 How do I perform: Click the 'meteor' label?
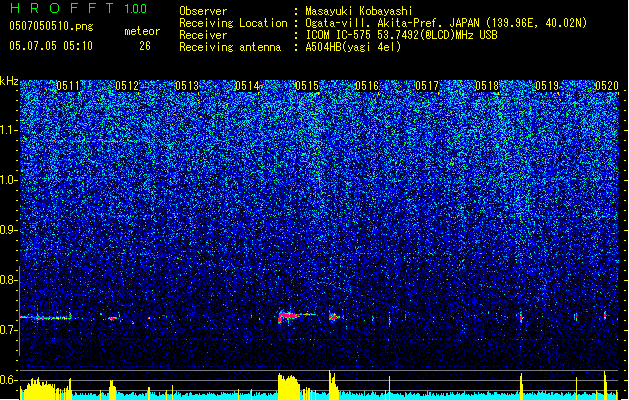[x=142, y=31]
